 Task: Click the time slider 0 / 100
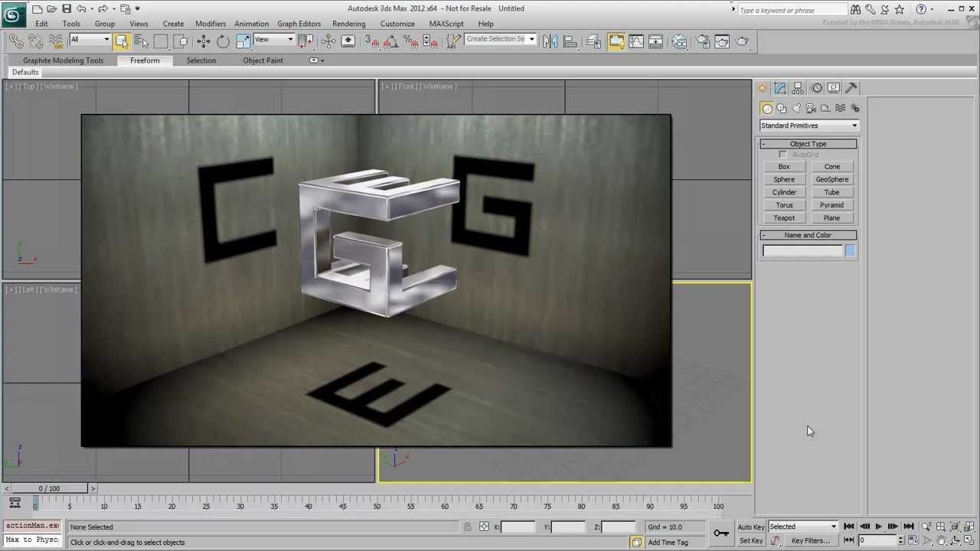pos(49,488)
